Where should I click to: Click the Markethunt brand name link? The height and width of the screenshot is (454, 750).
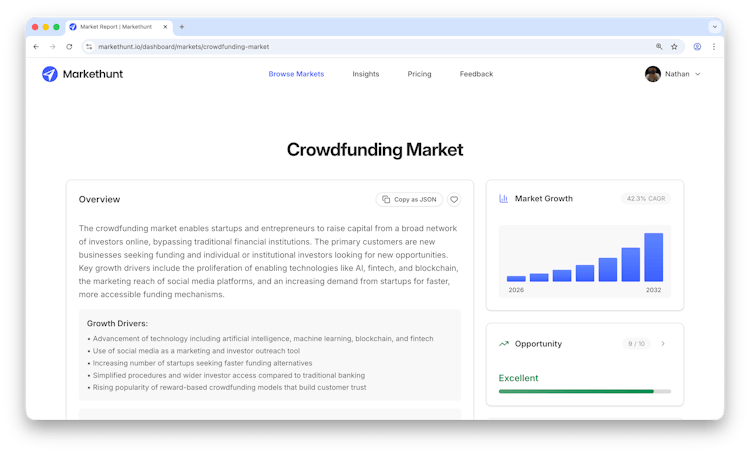tap(93, 74)
